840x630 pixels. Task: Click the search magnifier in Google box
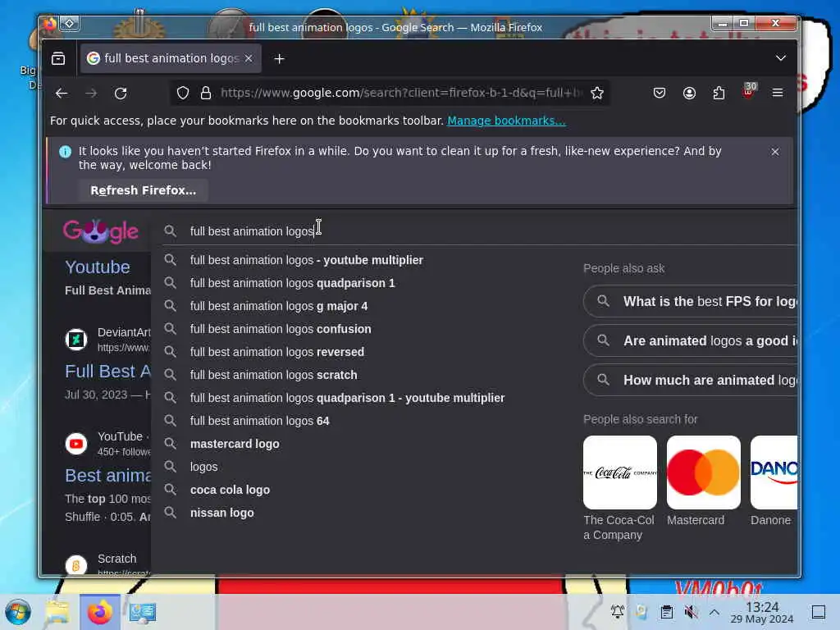(x=171, y=231)
